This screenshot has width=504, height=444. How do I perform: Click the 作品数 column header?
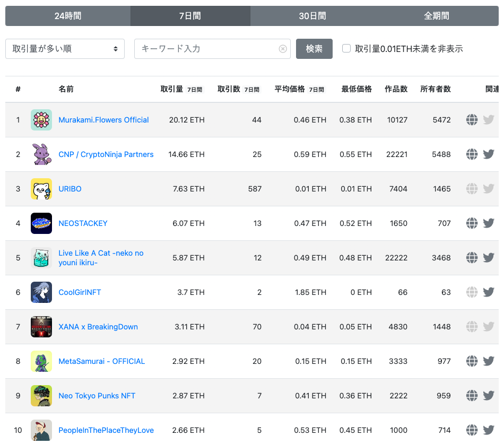click(396, 89)
